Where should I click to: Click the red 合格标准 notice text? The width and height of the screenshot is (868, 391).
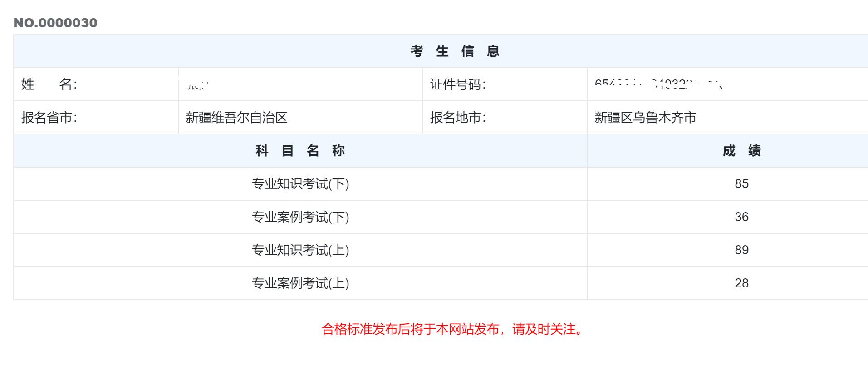pyautogui.click(x=452, y=329)
